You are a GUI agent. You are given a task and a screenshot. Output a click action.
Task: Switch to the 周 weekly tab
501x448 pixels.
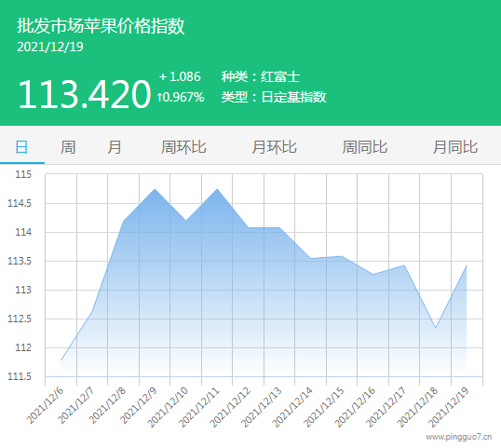[68, 147]
